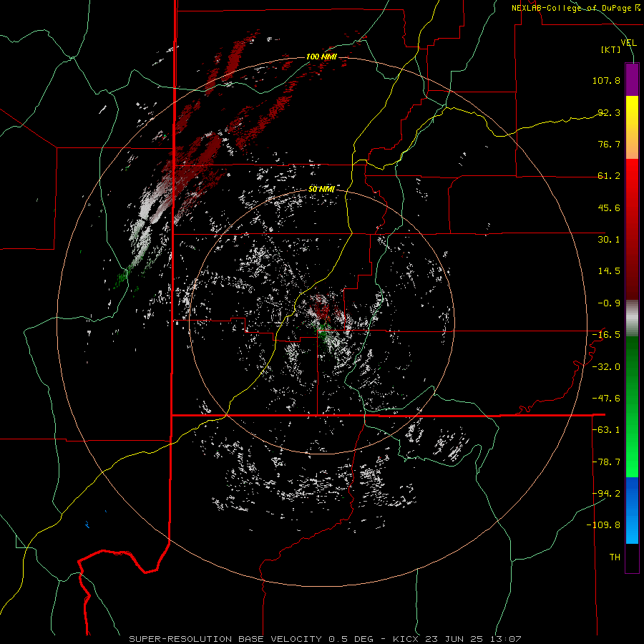Select the 30.1 velocity scale value

click(609, 240)
